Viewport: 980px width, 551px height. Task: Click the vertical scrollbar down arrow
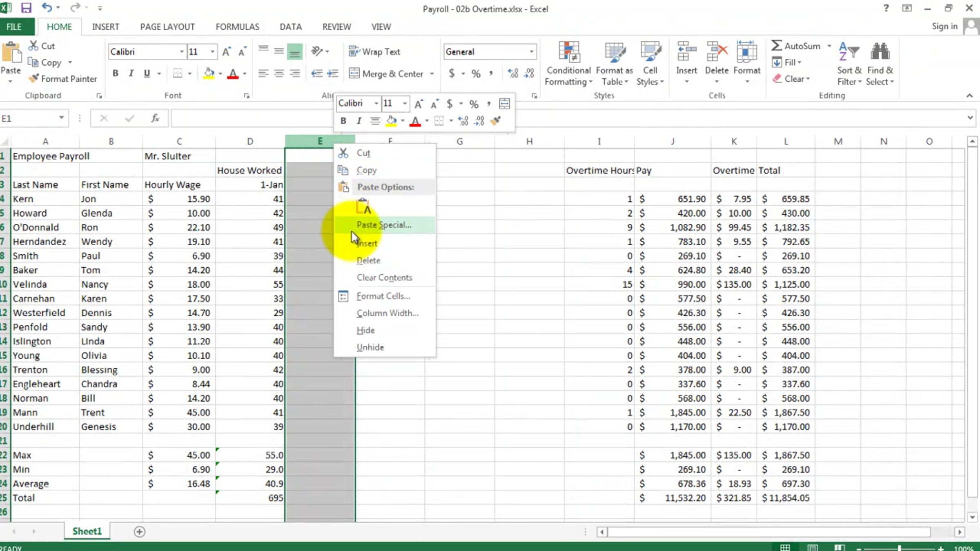pyautogui.click(x=972, y=517)
